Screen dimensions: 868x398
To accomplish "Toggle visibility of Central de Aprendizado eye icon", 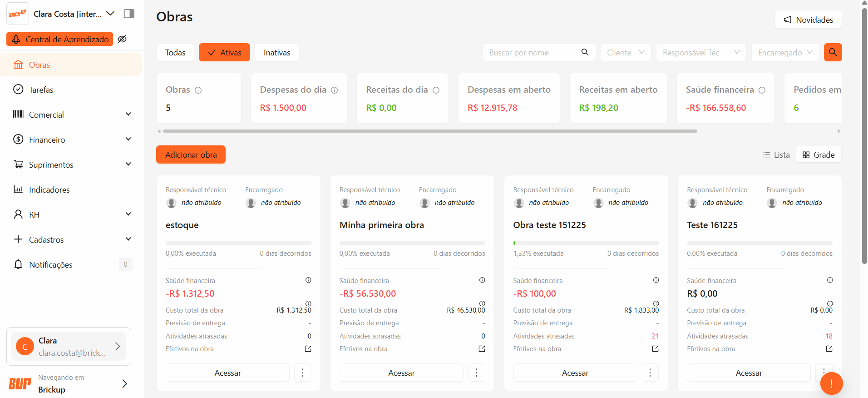I will click(x=122, y=39).
